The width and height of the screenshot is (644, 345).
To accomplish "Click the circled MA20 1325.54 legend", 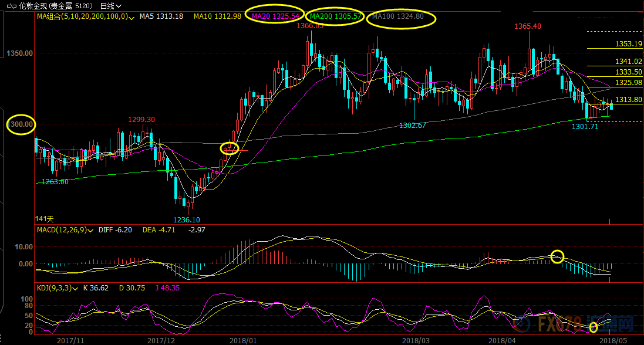I will 275,17.
